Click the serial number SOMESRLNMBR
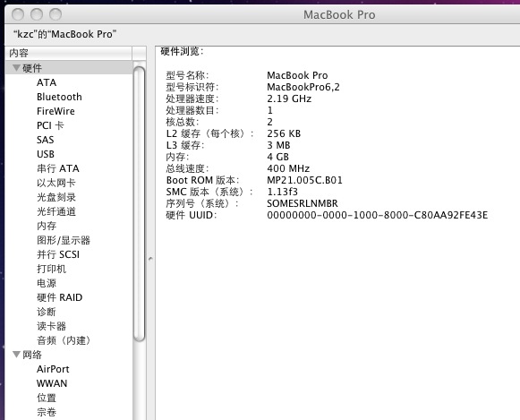The height and width of the screenshot is (420, 520). point(303,203)
